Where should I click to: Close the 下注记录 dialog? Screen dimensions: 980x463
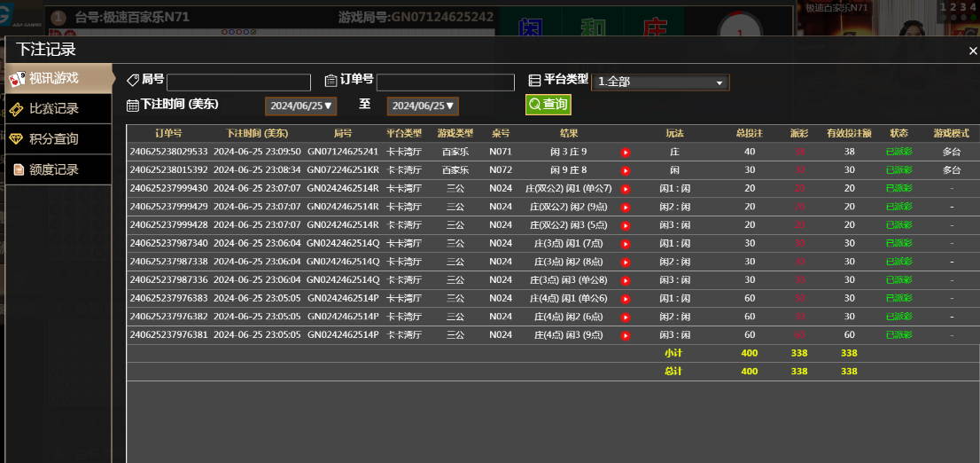[x=972, y=51]
